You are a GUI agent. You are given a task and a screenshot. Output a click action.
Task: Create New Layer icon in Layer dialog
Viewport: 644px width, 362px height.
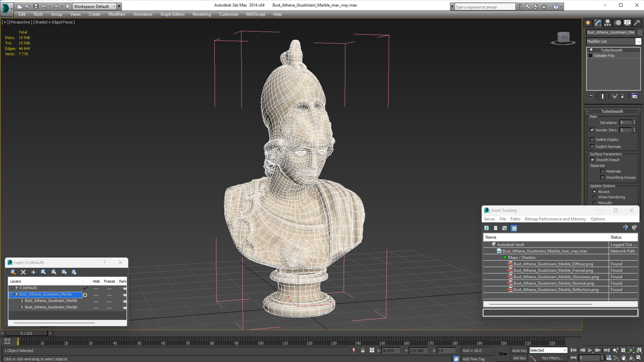point(13,272)
